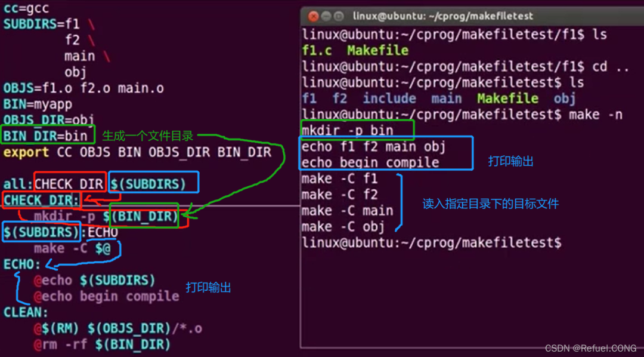Click '@echo begin compile' in the Makefile
Screen dimensions: 644x357
point(106,297)
